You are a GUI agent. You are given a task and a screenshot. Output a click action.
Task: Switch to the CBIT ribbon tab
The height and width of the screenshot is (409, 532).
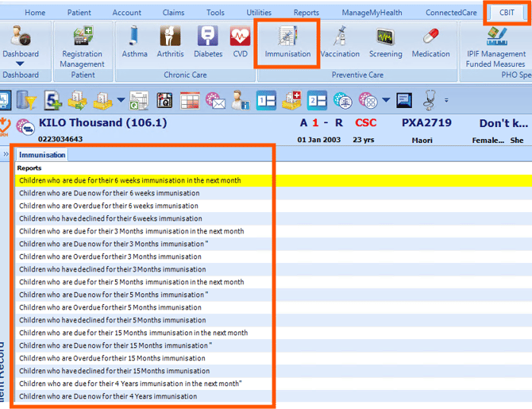[507, 13]
